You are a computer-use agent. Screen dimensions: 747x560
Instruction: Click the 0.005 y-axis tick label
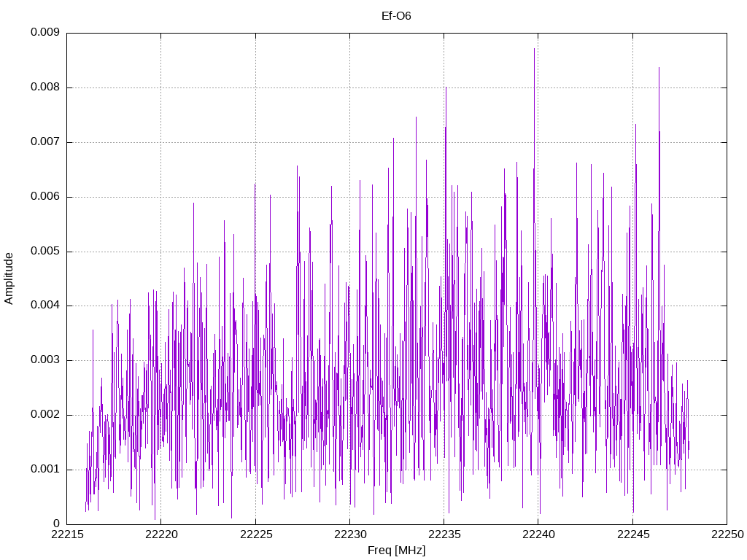coord(45,252)
